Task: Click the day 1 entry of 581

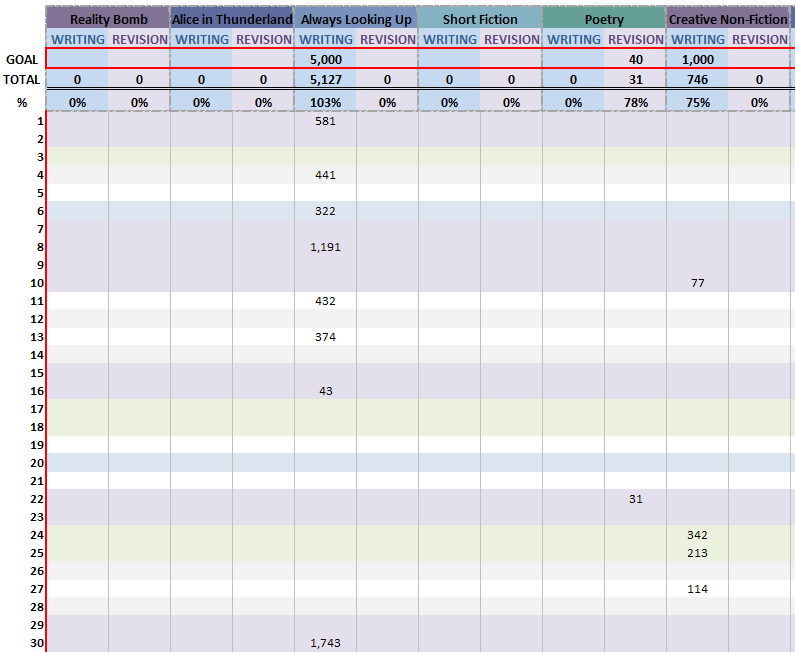Action: 326,121
